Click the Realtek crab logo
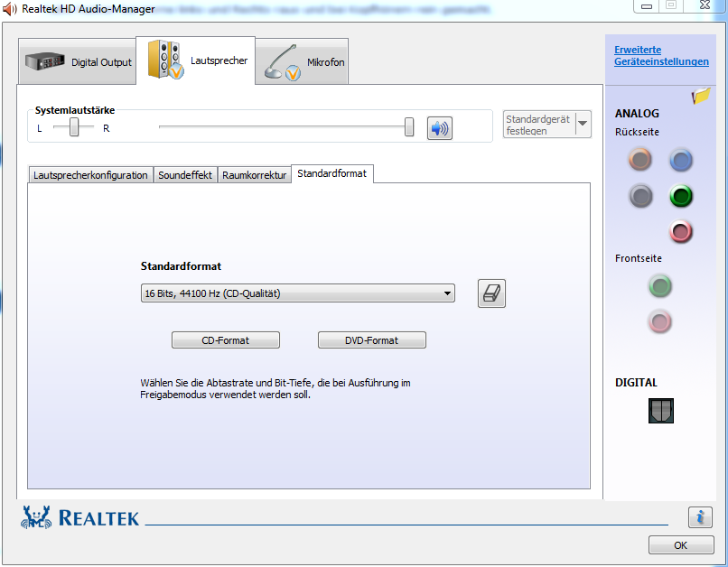Screen dimensions: 728x567 coord(35,517)
